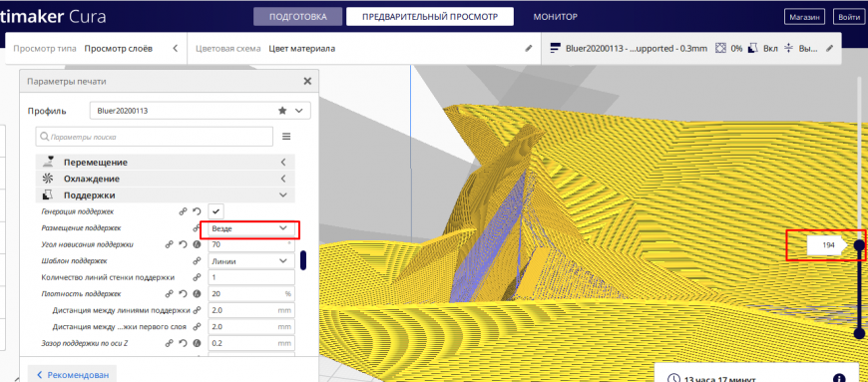Switch to the МОНИТОР stage
This screenshot has width=868, height=382.
[556, 17]
